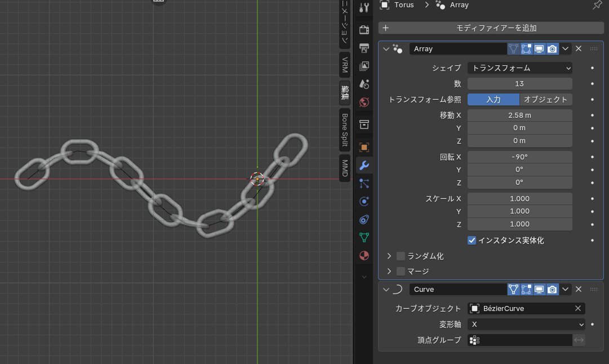609x364 pixels.
Task: Switch to the VRM sidebar tab
Action: pos(345,65)
